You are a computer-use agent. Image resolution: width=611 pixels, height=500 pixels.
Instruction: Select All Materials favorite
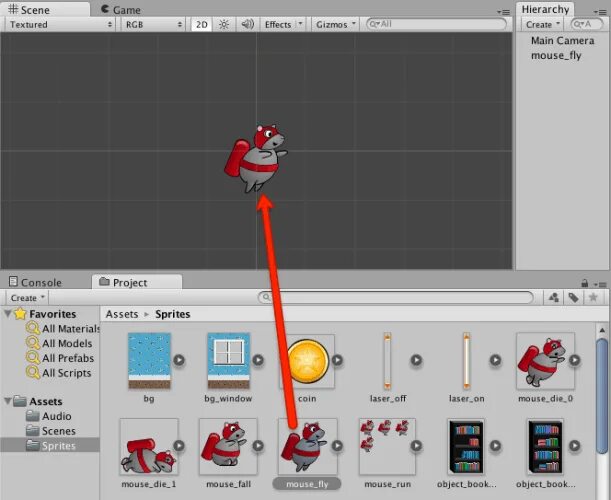point(62,329)
